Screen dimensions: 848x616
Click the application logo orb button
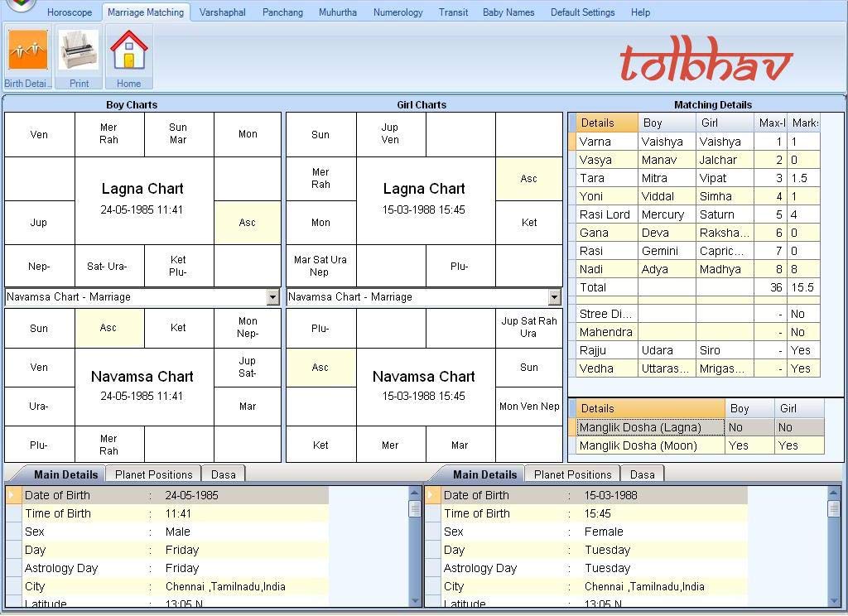tap(19, 4)
